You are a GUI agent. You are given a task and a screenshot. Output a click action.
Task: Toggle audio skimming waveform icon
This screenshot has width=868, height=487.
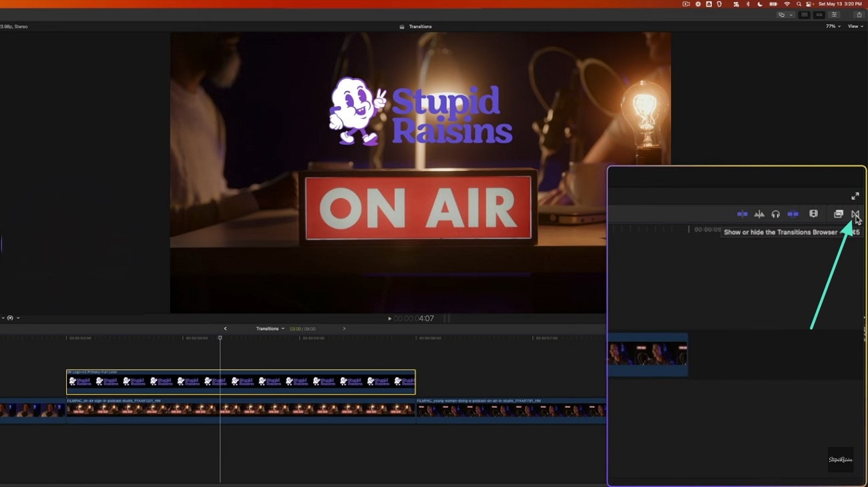[x=759, y=214]
